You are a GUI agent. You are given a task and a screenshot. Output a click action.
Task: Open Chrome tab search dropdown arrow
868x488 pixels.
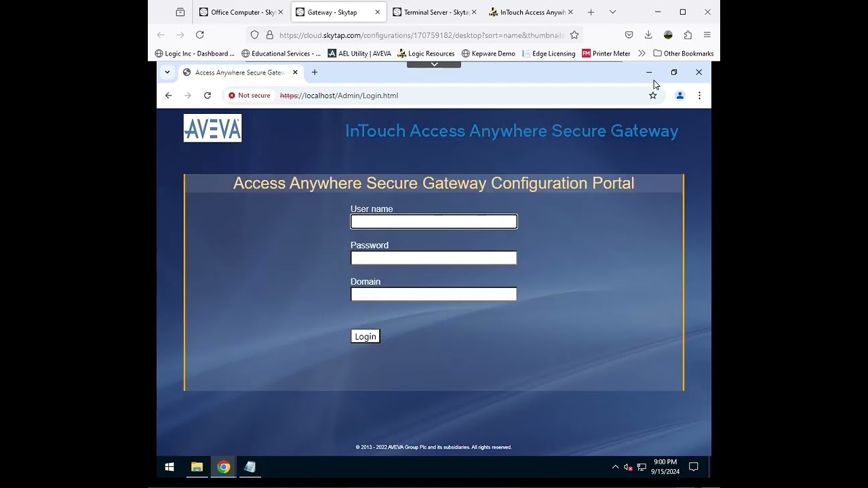pos(167,72)
